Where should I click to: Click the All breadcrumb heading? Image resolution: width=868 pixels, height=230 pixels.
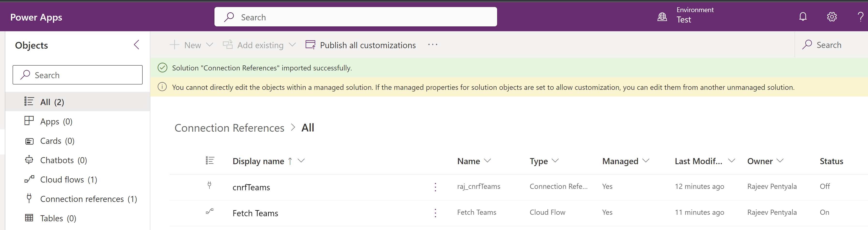tap(308, 128)
